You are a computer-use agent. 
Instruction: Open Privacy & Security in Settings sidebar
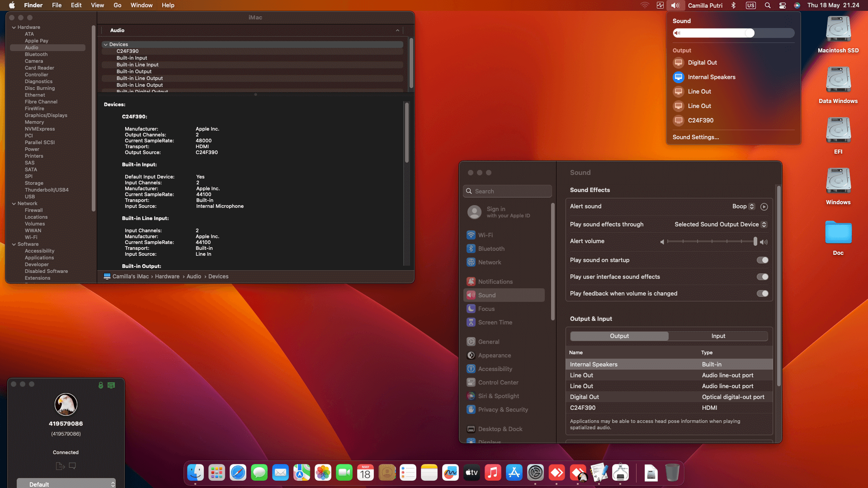pos(503,409)
